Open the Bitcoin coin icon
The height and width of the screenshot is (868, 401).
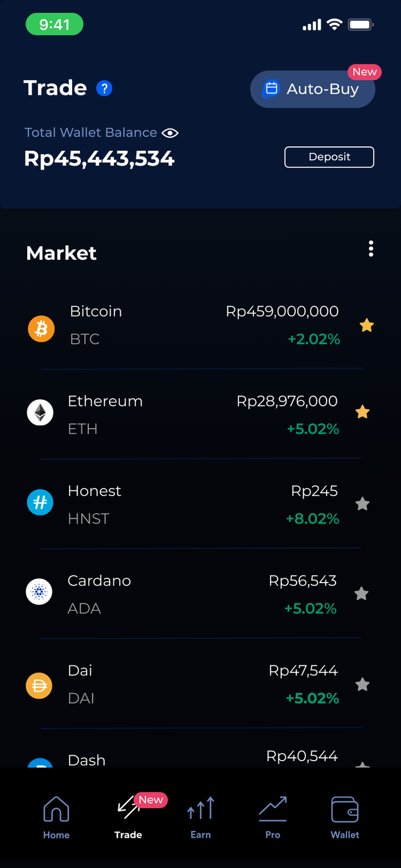pos(41,329)
